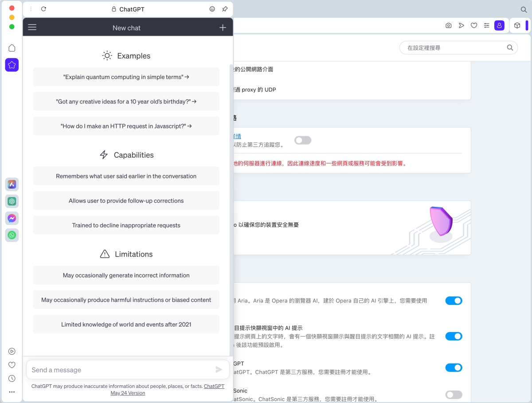
Task: Take a snapshot with the camera icon
Action: (x=449, y=26)
